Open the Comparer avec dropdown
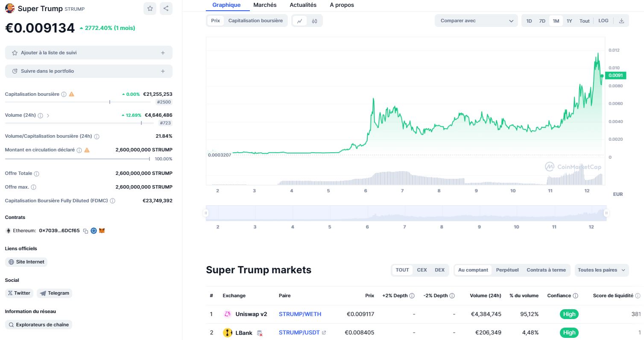This screenshot has width=644, height=340. [x=476, y=21]
